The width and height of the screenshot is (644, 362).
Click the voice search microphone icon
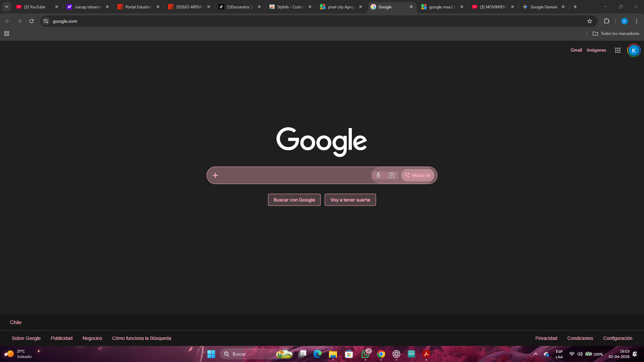coord(378,175)
